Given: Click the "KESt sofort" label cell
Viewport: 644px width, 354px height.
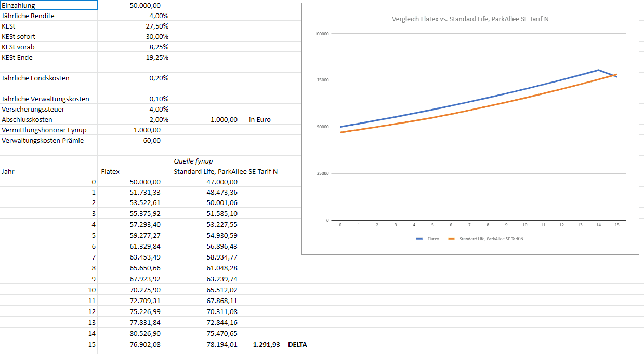Looking at the screenshot, I should (49, 36).
